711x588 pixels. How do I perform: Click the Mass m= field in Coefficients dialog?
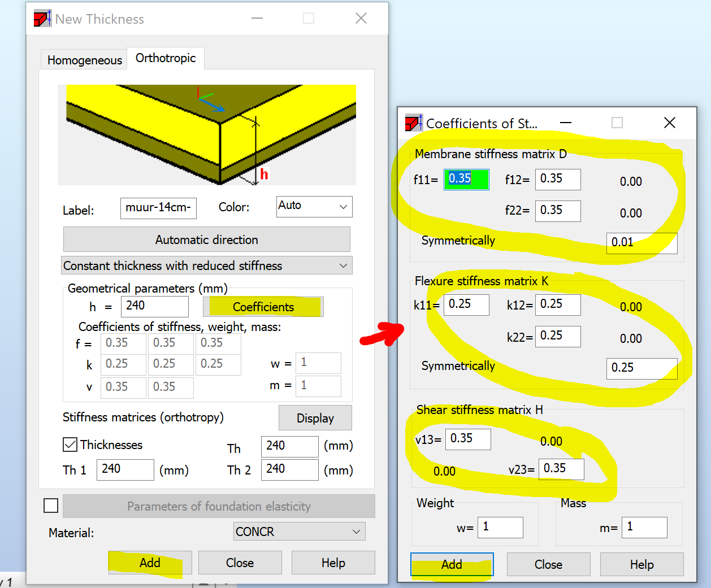pyautogui.click(x=644, y=528)
